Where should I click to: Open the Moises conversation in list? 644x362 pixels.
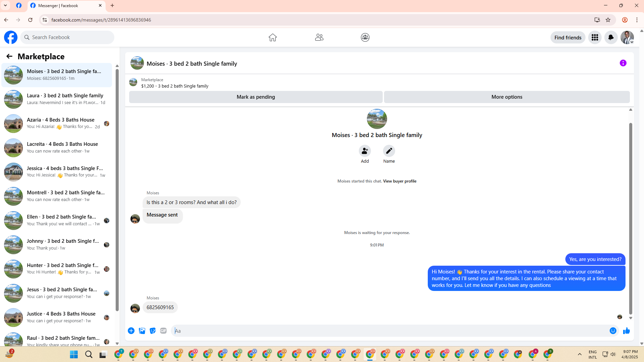click(x=56, y=75)
